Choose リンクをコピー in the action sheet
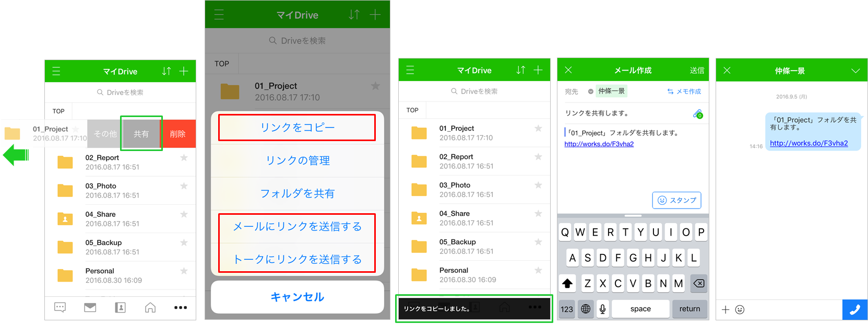Screen dimensions: 868x324 297,128
